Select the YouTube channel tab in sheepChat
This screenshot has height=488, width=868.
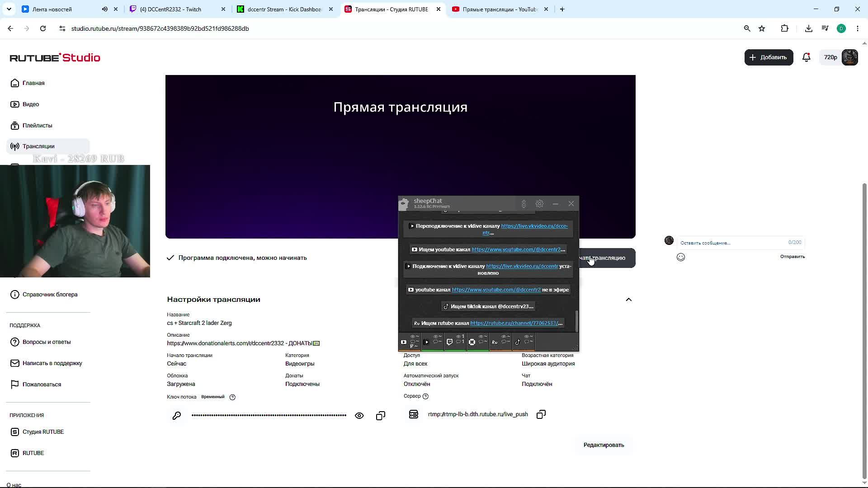coord(410,342)
